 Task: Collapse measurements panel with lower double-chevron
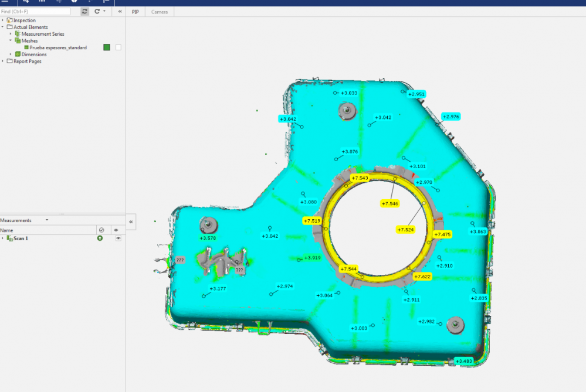131,221
